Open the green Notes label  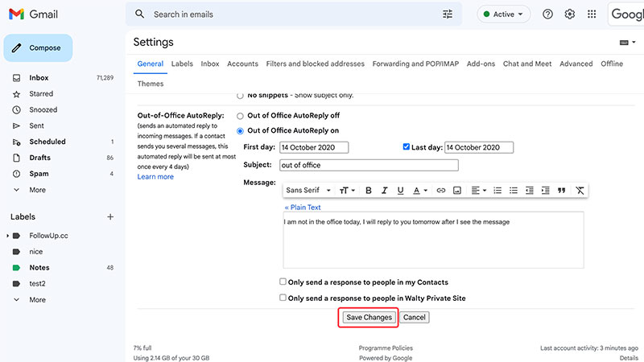(39, 268)
